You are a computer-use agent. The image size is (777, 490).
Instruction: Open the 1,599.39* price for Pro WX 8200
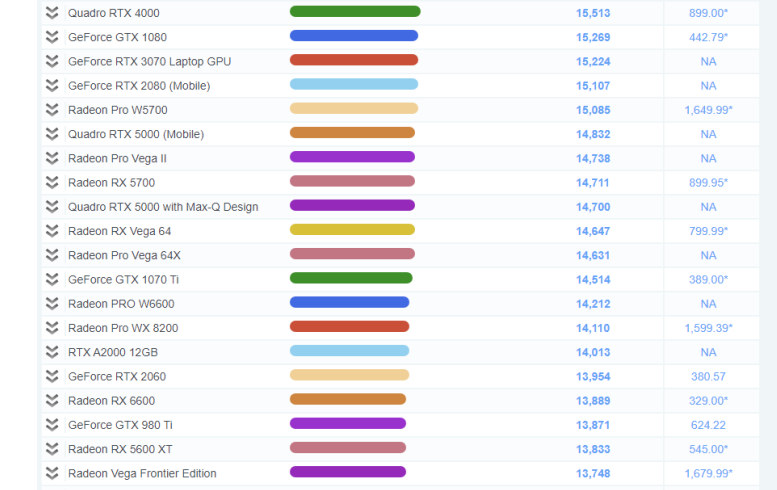tap(708, 328)
